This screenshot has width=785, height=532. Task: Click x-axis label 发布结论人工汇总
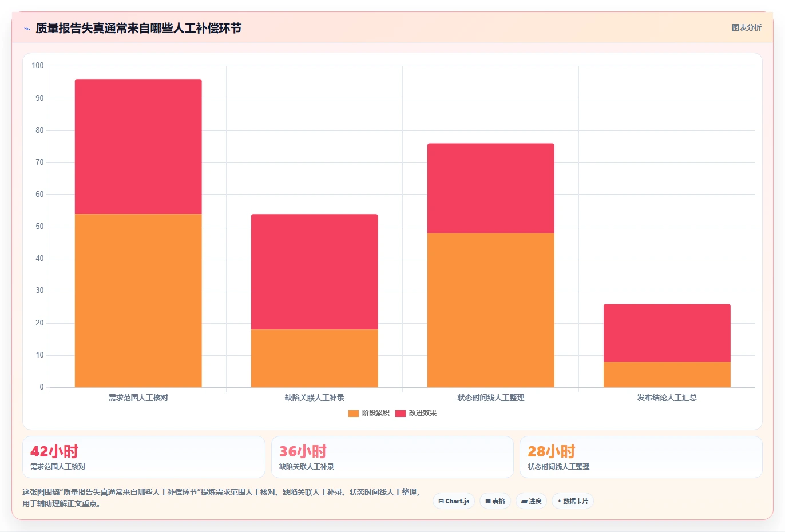coord(667,398)
